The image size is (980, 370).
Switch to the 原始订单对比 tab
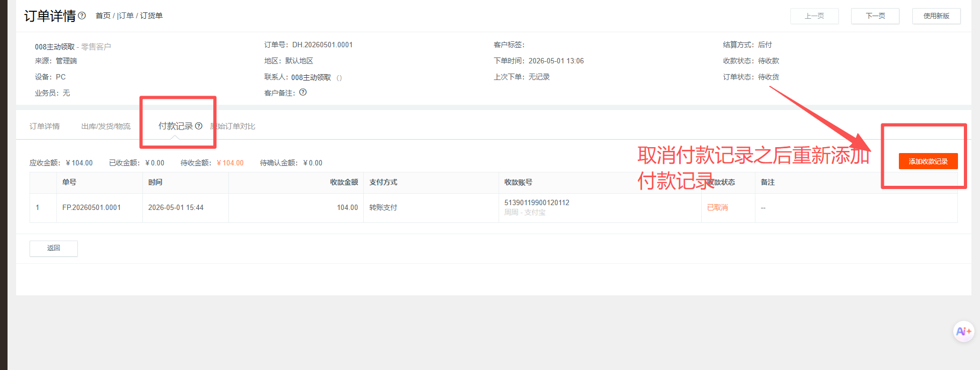pyautogui.click(x=233, y=126)
